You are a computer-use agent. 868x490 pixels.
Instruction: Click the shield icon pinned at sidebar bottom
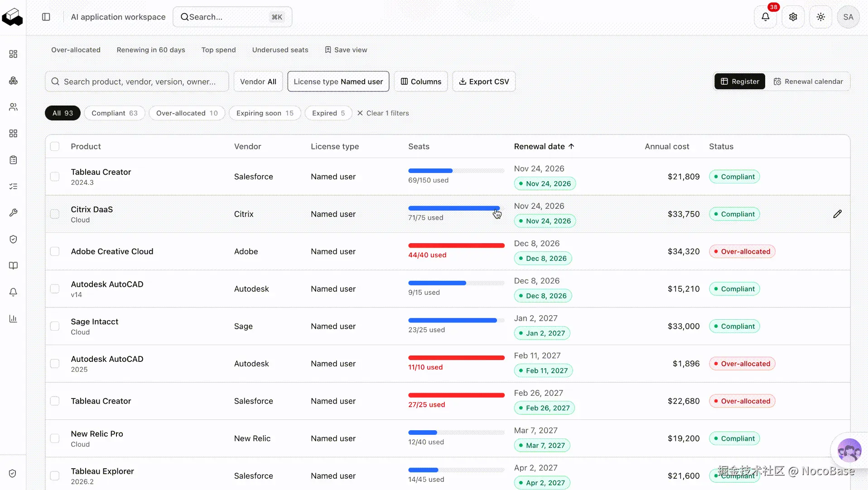tap(13, 473)
